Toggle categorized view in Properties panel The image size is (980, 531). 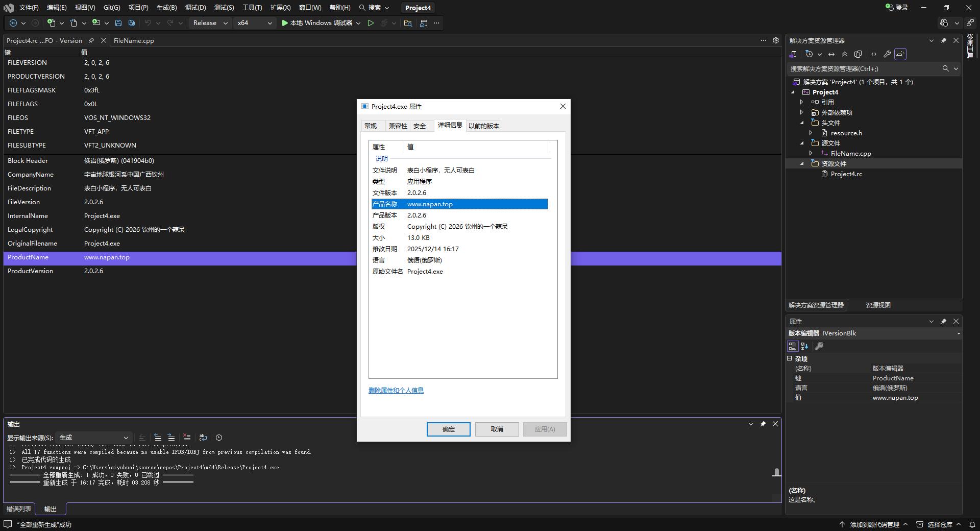point(793,346)
